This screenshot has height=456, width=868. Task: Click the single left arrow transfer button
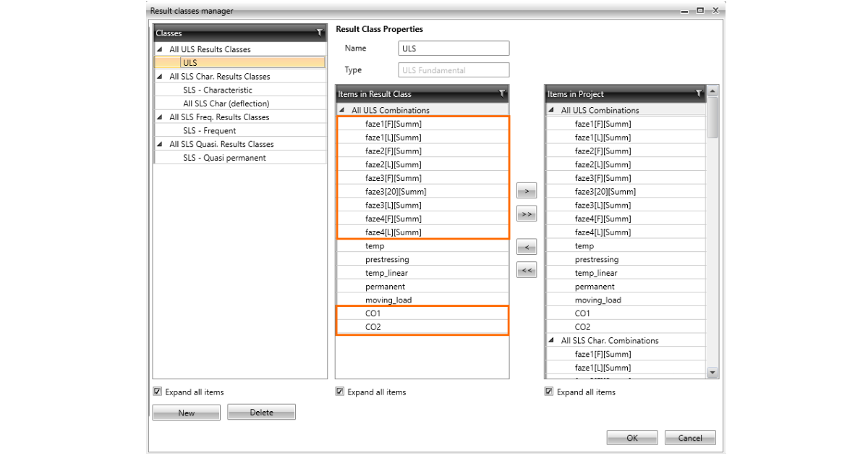point(527,248)
